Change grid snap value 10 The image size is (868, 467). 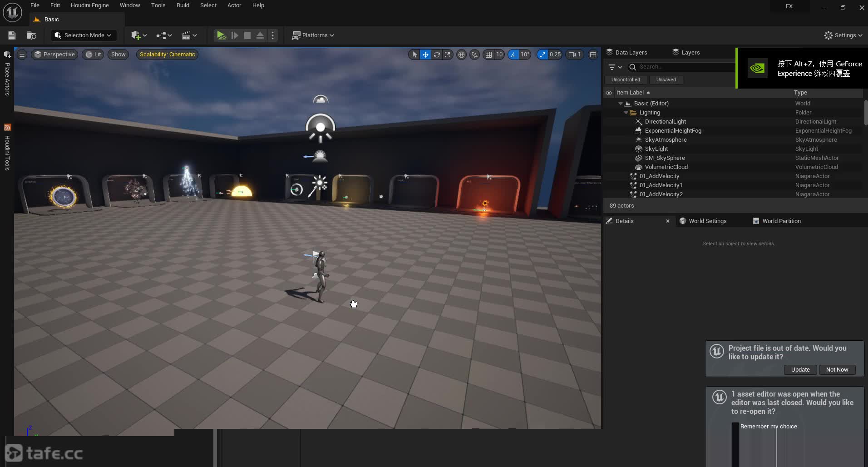click(x=499, y=55)
